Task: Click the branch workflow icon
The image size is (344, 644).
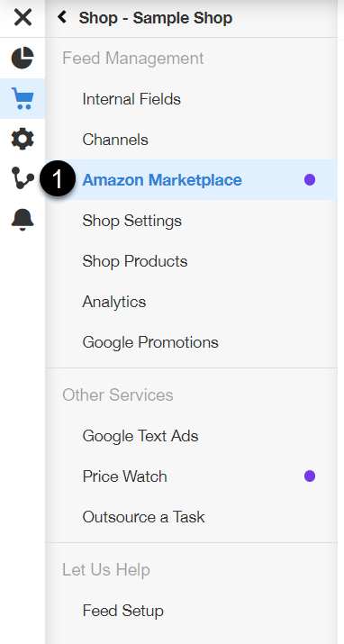Action: (23, 177)
